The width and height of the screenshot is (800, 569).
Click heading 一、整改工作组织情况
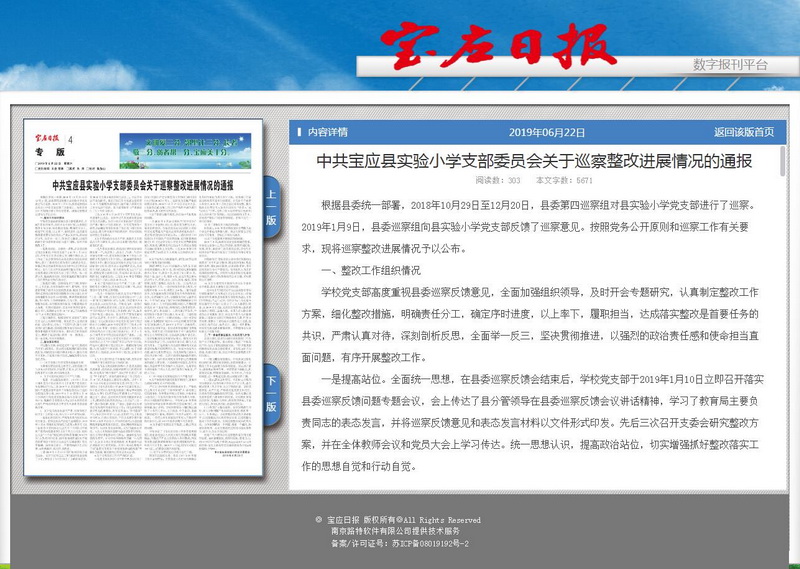pos(371,270)
